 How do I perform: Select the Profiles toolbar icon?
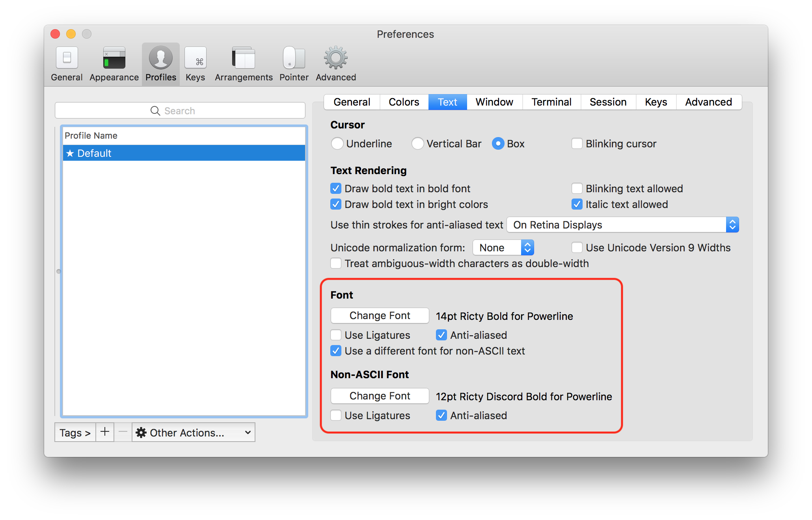pos(160,58)
